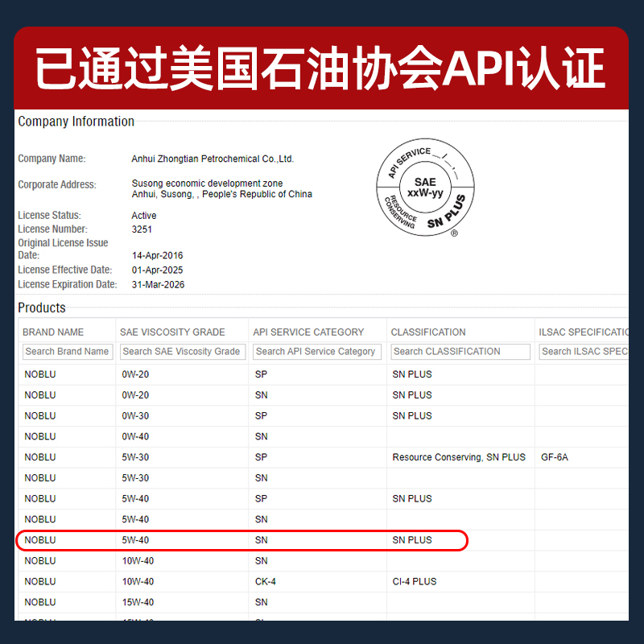Click the Company Name: field label
644x644 pixels.
(x=52, y=159)
